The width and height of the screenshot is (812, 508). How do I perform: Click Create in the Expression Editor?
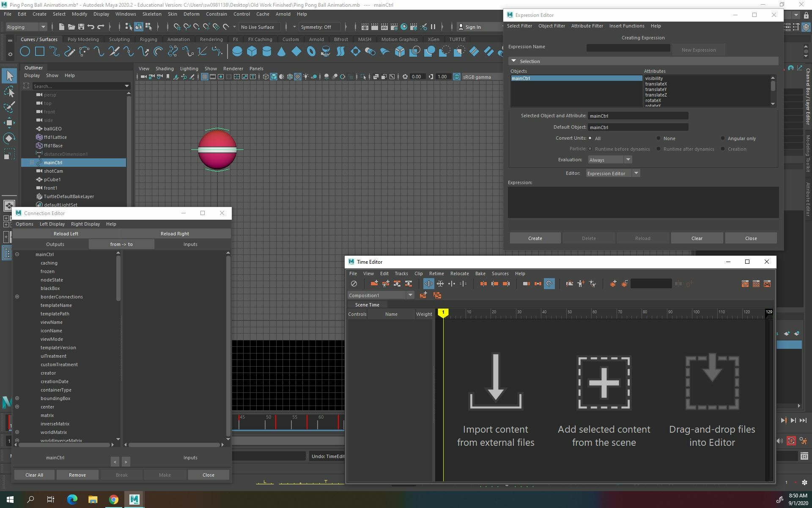click(x=535, y=238)
